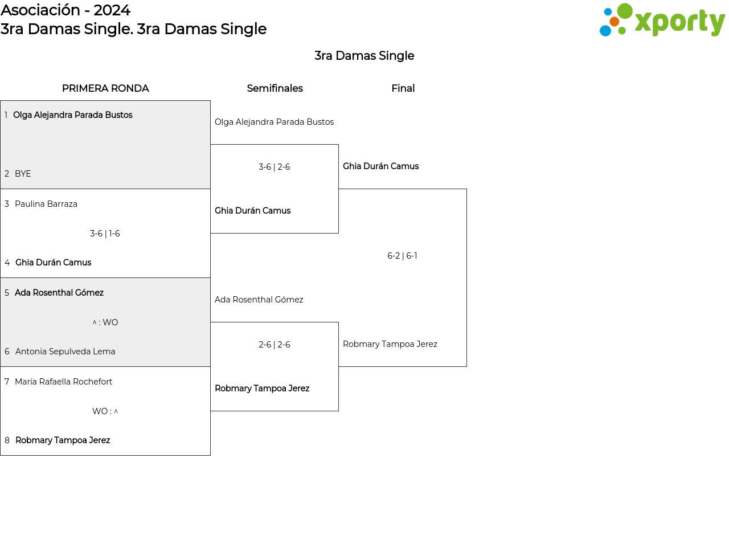
Task: Select the Semifinales column header
Action: click(275, 88)
